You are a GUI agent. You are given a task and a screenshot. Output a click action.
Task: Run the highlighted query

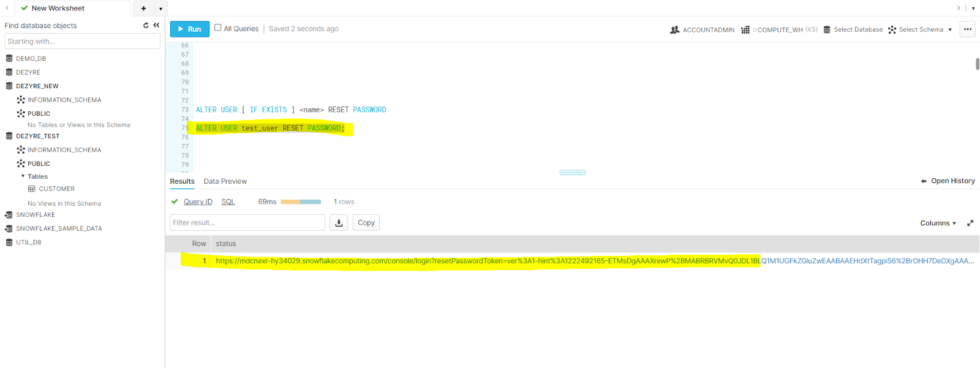(190, 29)
